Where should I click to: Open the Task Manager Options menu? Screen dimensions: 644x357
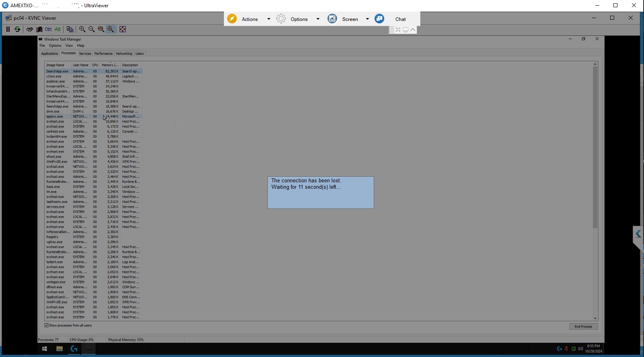coord(55,45)
